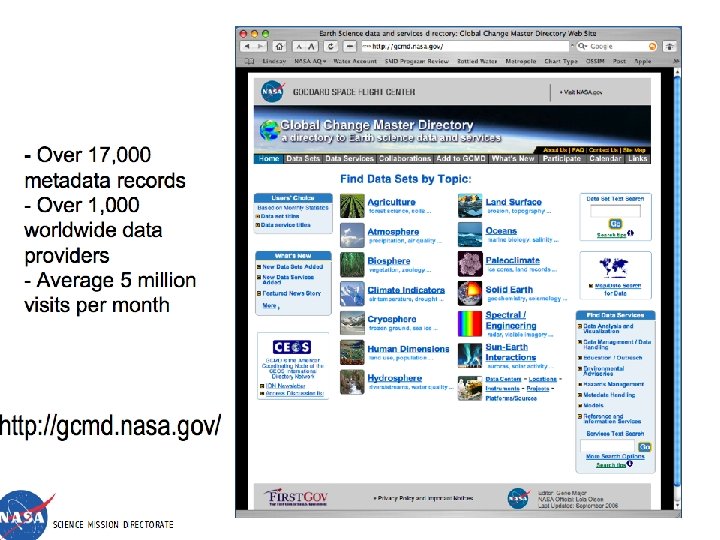The width and height of the screenshot is (720, 540).
Task: Open the SMD Program Review bookmark
Action: 416,61
